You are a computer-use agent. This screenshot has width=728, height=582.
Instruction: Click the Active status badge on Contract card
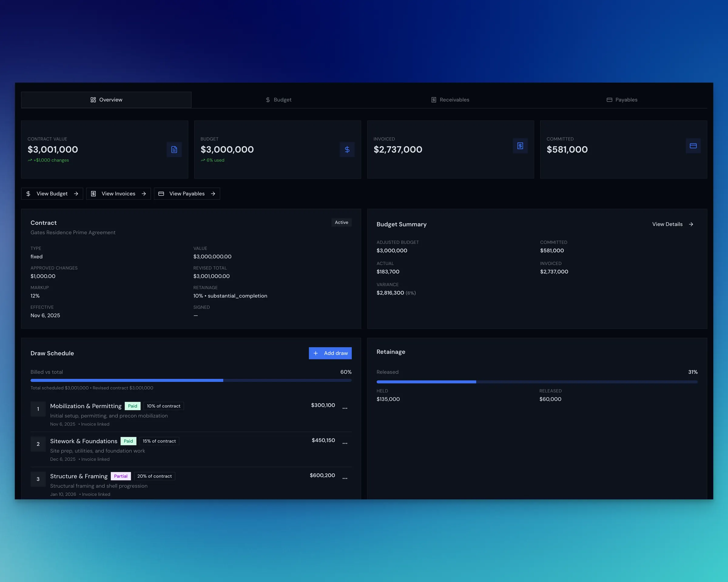coord(341,222)
